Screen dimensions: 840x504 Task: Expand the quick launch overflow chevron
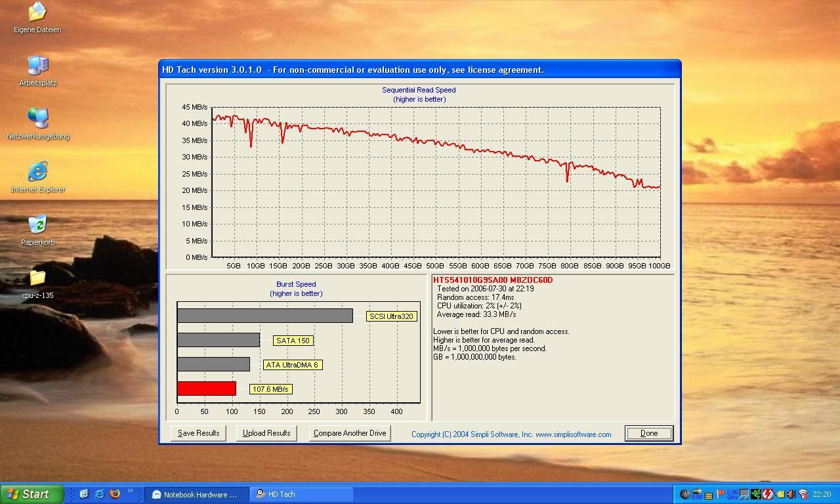click(x=131, y=492)
